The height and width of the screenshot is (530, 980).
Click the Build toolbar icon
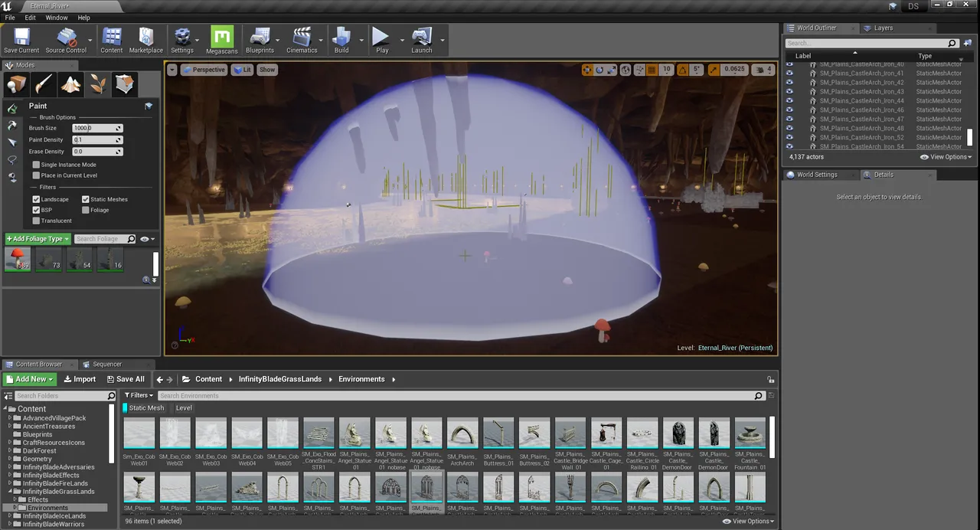(341, 41)
